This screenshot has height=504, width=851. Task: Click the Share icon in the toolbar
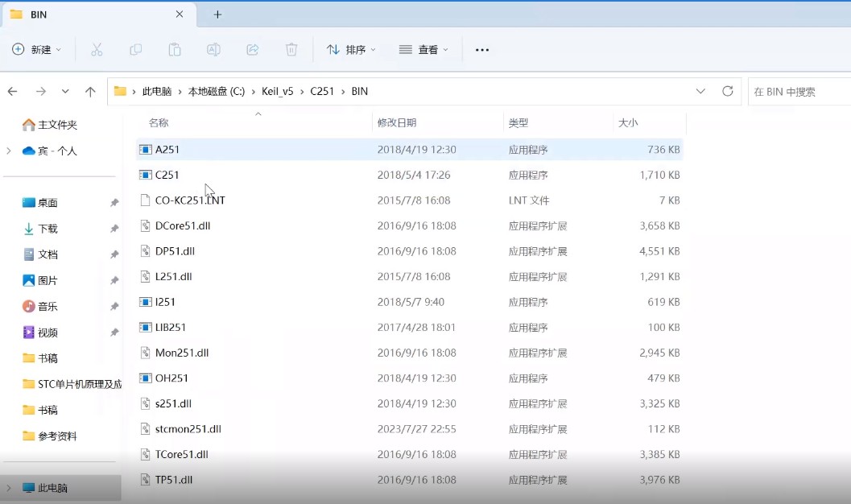pos(252,49)
